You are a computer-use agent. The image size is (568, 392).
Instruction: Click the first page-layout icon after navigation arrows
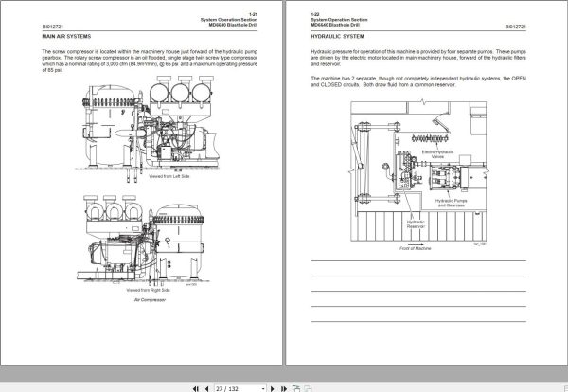click(296, 388)
